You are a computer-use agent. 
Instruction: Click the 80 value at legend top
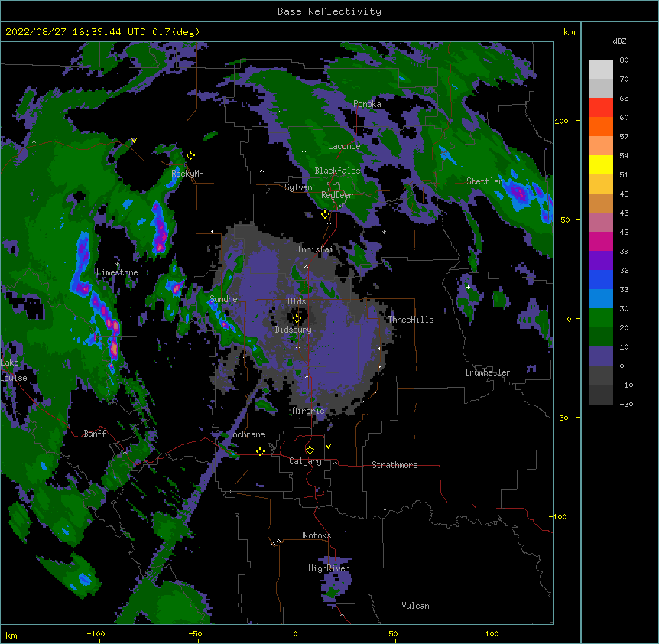(x=624, y=60)
